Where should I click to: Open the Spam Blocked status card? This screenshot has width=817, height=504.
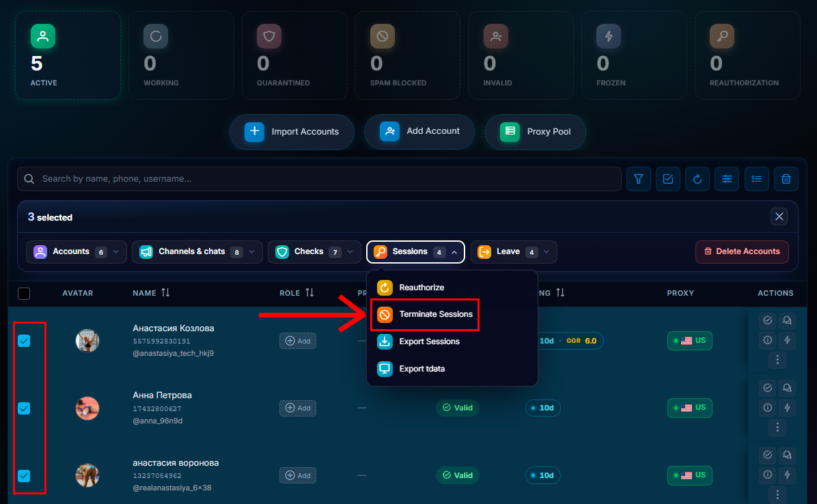(407, 55)
